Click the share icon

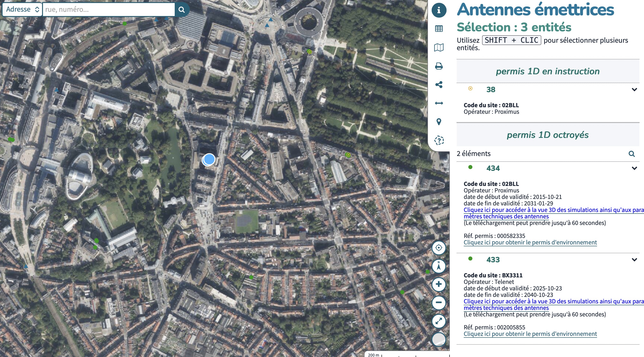(439, 85)
